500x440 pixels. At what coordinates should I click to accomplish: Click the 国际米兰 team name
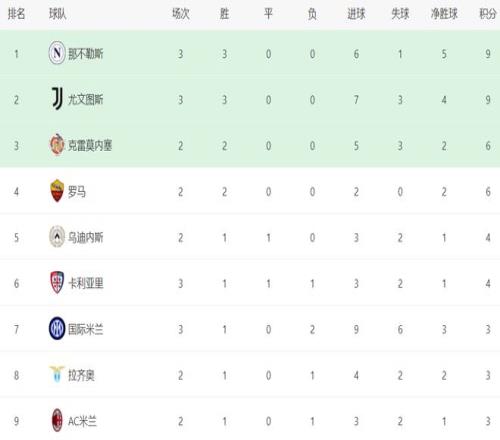(x=86, y=329)
